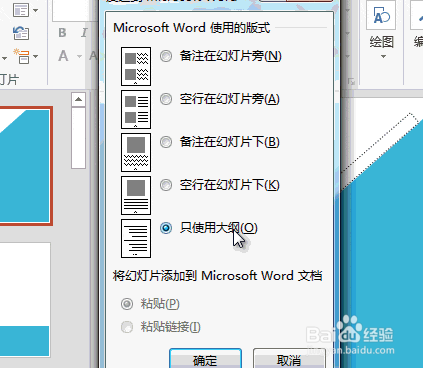
Task: Expand the section icon dropdown arrow
Action: click(x=35, y=57)
